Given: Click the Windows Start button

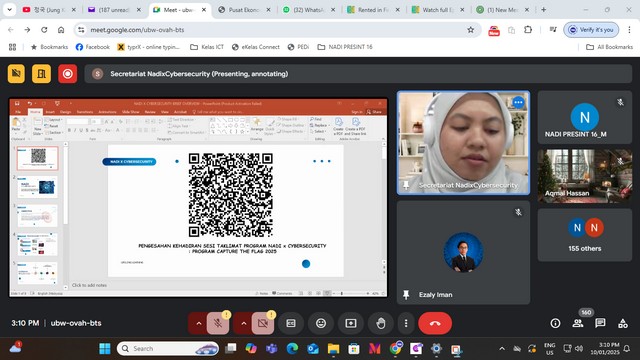Looking at the screenshot, I should click(105, 349).
